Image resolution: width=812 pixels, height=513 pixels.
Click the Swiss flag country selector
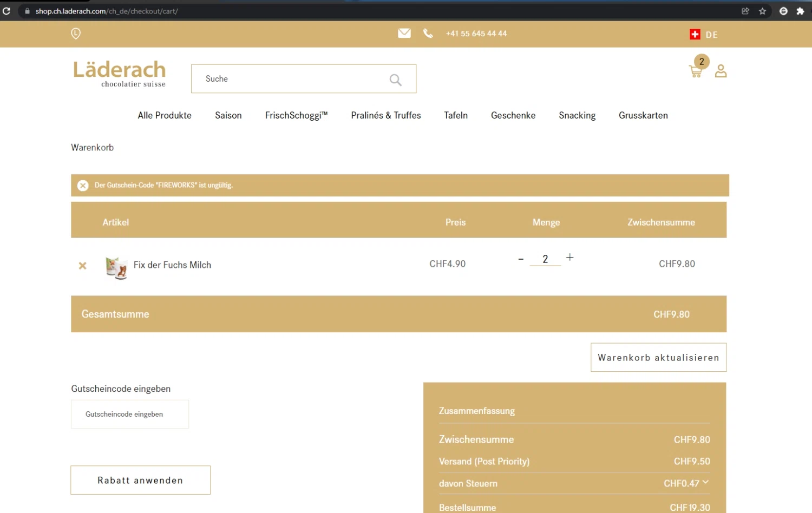click(695, 35)
